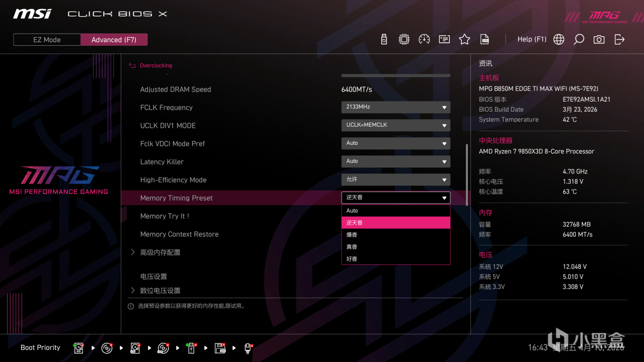Switch to EZ Mode tab
644x362 pixels.
coord(47,40)
